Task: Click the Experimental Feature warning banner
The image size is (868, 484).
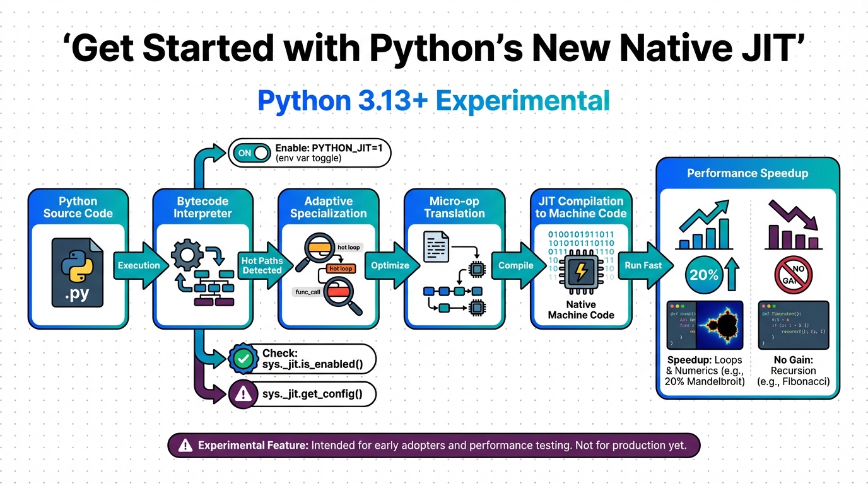Action: 434,446
